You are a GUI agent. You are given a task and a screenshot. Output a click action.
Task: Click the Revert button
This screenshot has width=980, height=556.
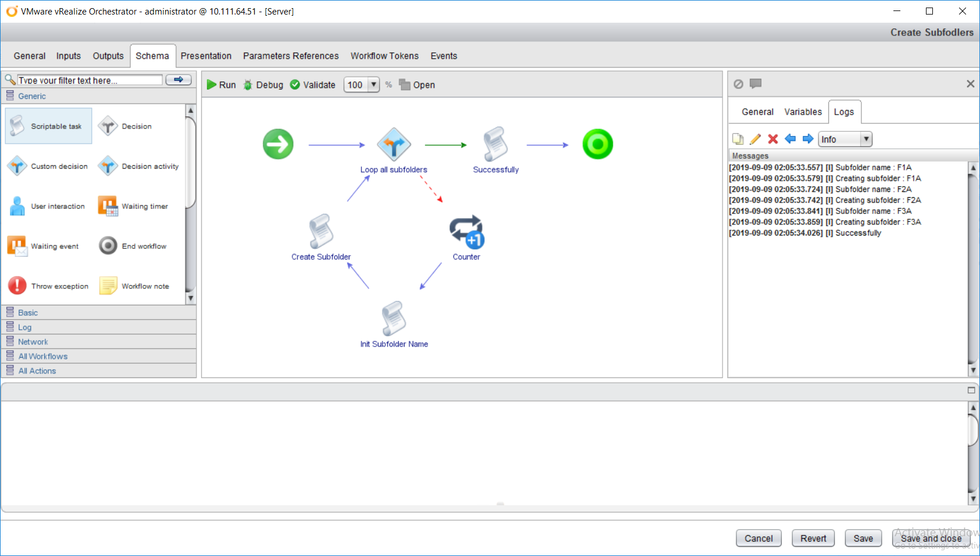813,539
